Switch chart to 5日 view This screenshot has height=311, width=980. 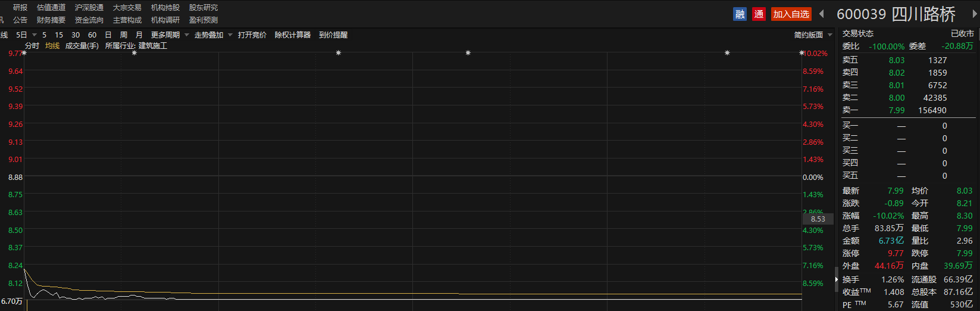[x=21, y=35]
